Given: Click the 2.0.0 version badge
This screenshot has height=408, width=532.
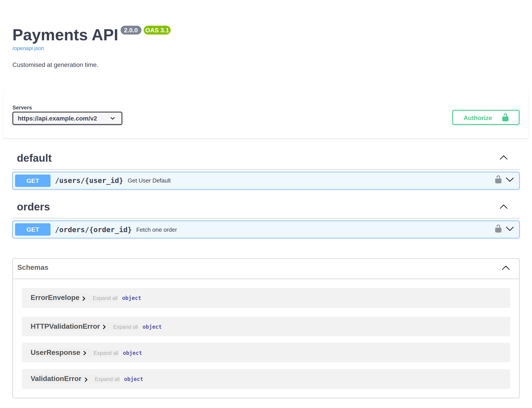Looking at the screenshot, I should click(131, 30).
